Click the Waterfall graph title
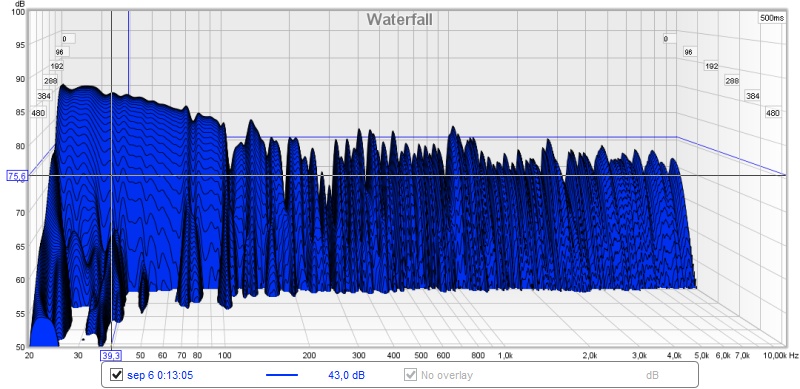Viewport: 800px width, 389px height. [399, 19]
